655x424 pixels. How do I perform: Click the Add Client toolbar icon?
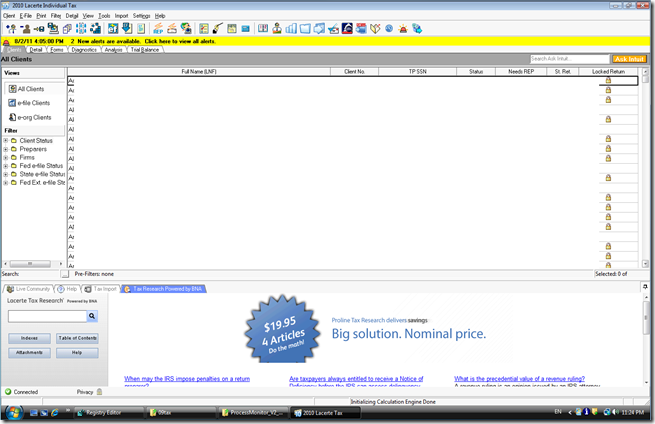tap(11, 28)
